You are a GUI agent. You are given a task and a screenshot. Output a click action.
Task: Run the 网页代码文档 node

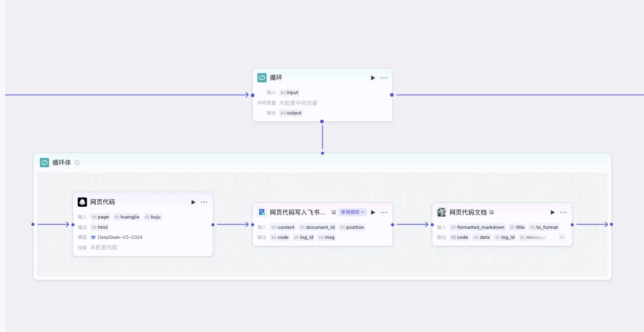[552, 212]
